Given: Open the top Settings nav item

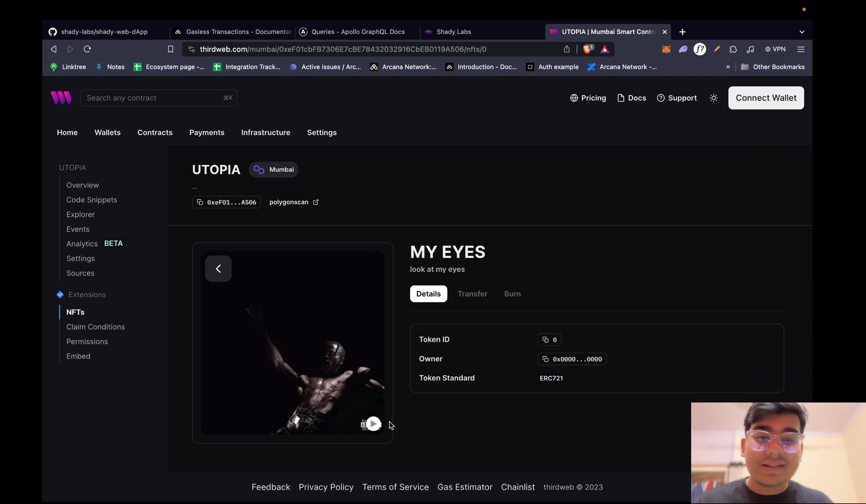Looking at the screenshot, I should 322,132.
